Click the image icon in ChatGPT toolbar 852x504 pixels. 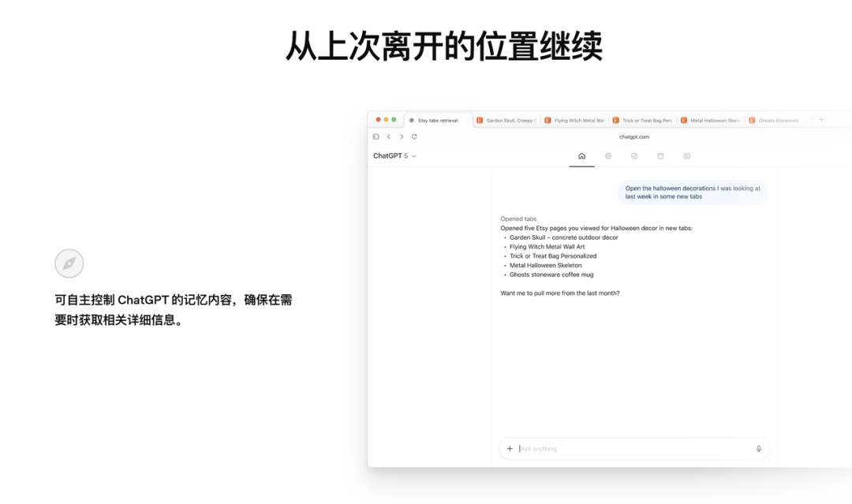tap(634, 156)
